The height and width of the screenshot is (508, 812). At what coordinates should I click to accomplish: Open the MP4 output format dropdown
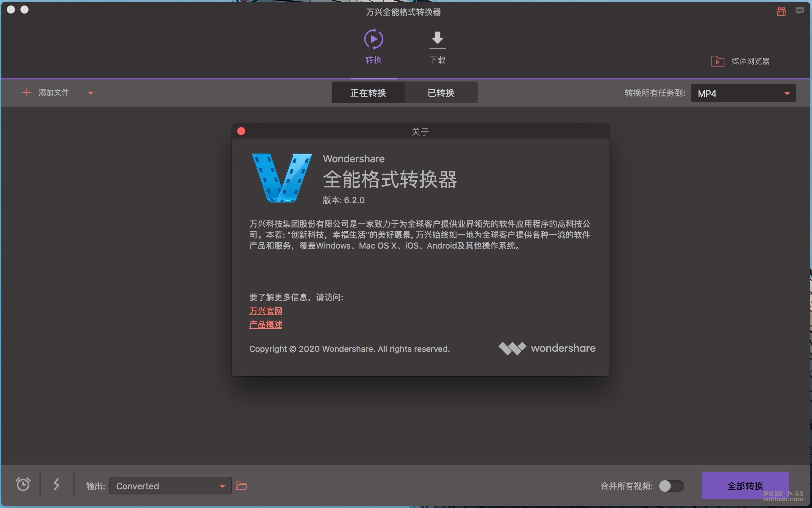[743, 93]
